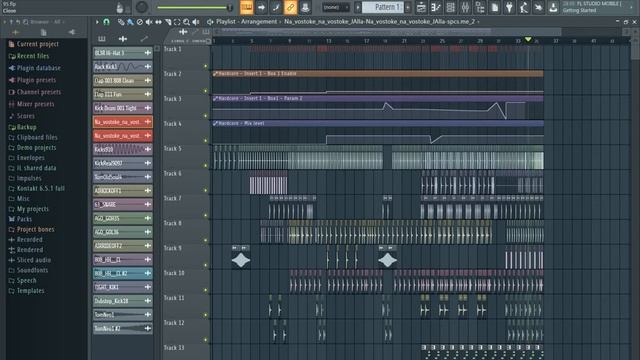Click the download/save icon left of news panel

point(553,7)
